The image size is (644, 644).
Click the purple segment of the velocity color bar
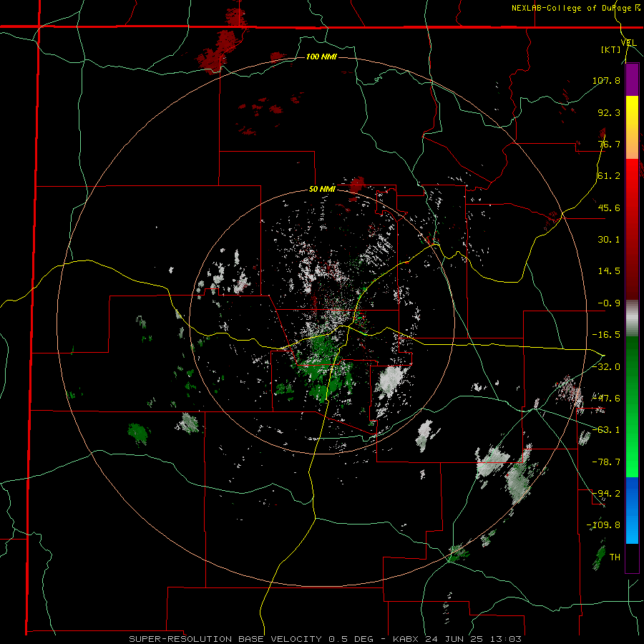(x=632, y=79)
